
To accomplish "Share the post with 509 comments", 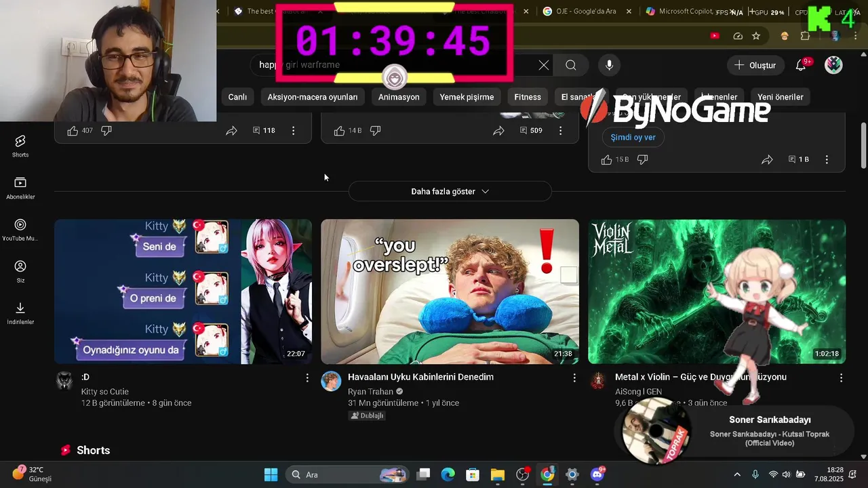I will (498, 131).
